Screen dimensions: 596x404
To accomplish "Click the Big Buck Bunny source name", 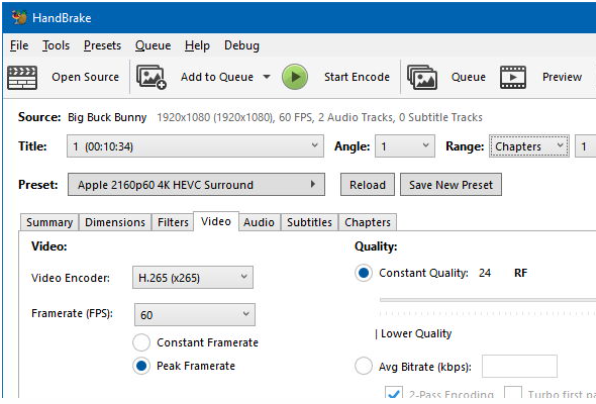I will (x=107, y=117).
